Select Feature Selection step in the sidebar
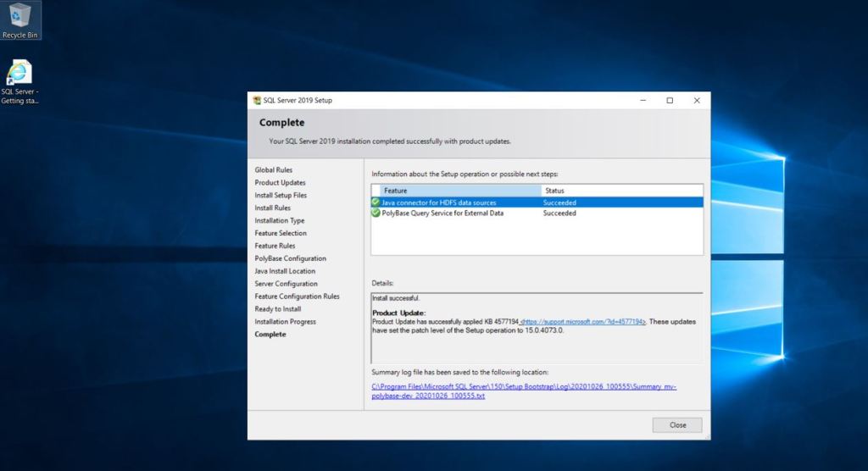The width and height of the screenshot is (868, 471). pos(281,233)
